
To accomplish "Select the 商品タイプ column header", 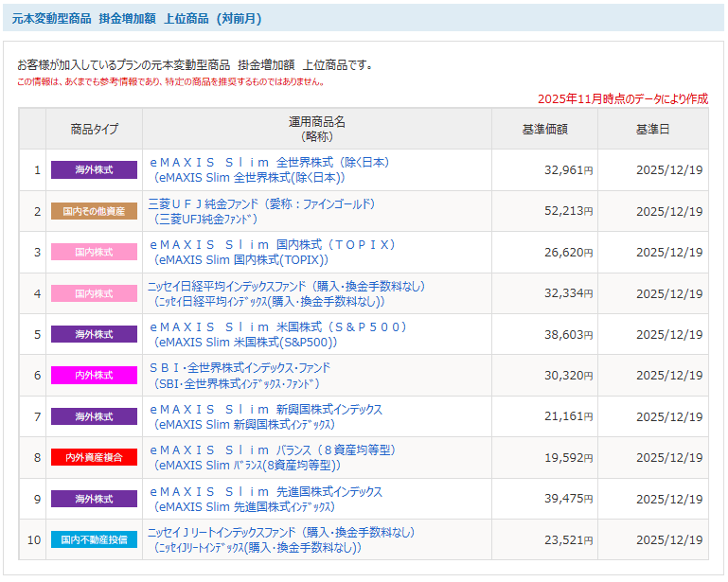I will 94,129.
